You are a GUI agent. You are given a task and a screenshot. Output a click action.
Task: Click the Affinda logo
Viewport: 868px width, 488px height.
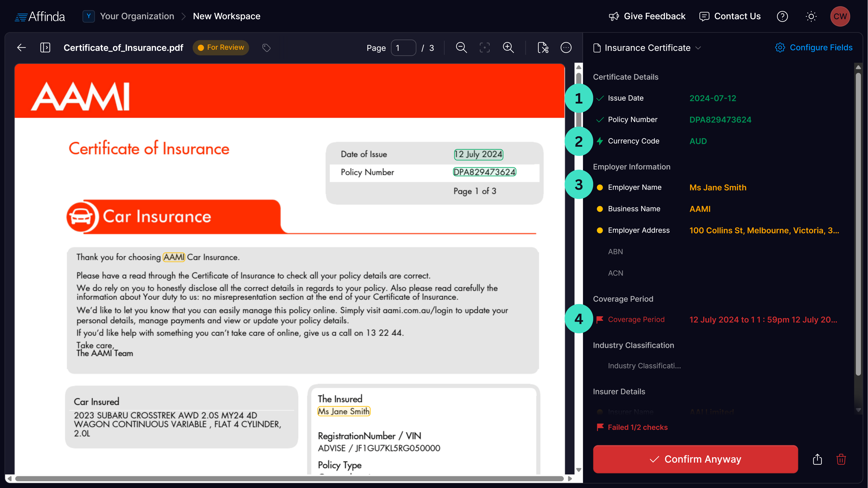click(40, 16)
